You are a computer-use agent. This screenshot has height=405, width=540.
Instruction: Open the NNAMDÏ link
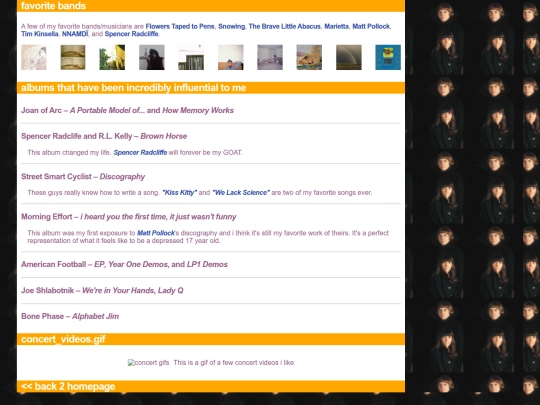click(75, 34)
